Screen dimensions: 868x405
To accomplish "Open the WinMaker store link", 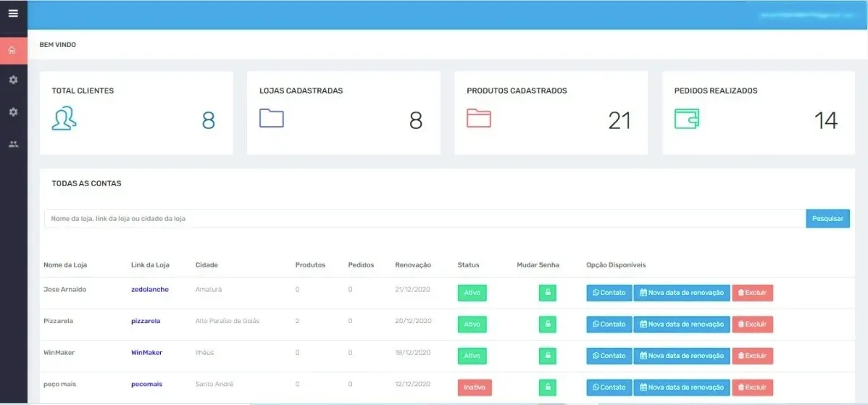I will point(146,352).
